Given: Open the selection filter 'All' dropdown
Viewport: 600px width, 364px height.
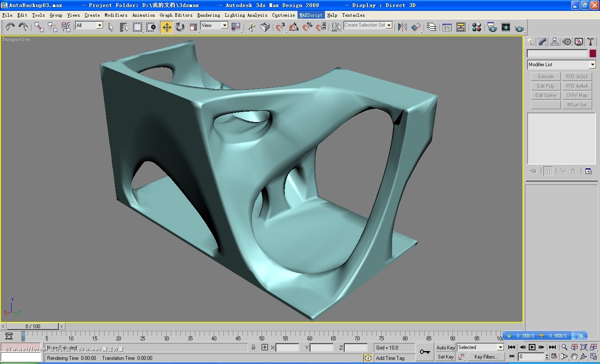Looking at the screenshot, I should click(100, 25).
